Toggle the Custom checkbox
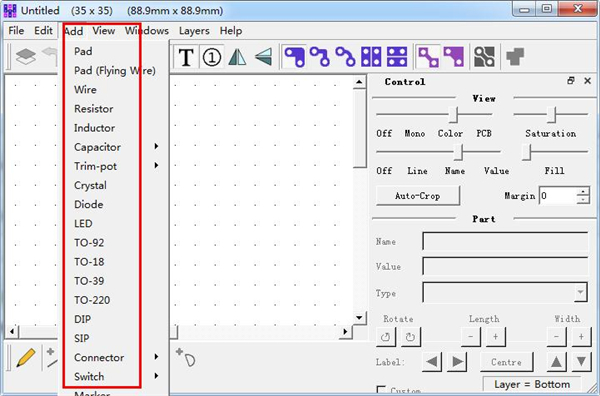Viewport: 600px width, 396px height. coord(381,390)
